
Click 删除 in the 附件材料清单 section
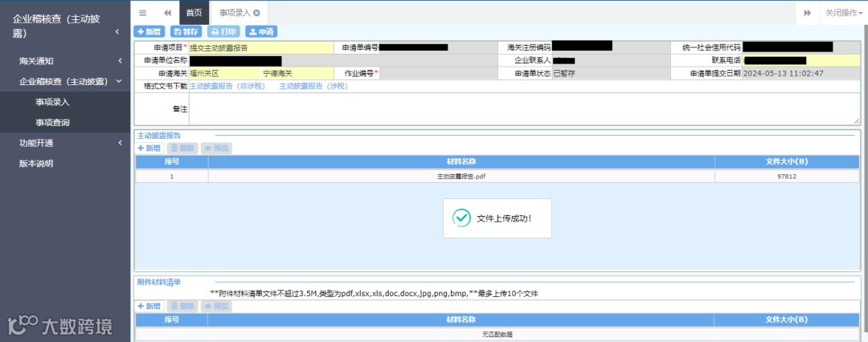tap(182, 306)
